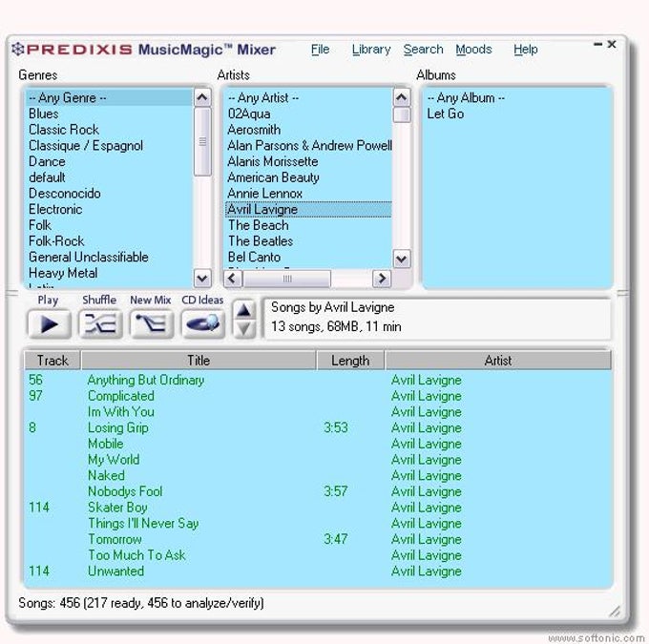Click the down triangle arrow beside CD Ideas

pyautogui.click(x=243, y=329)
